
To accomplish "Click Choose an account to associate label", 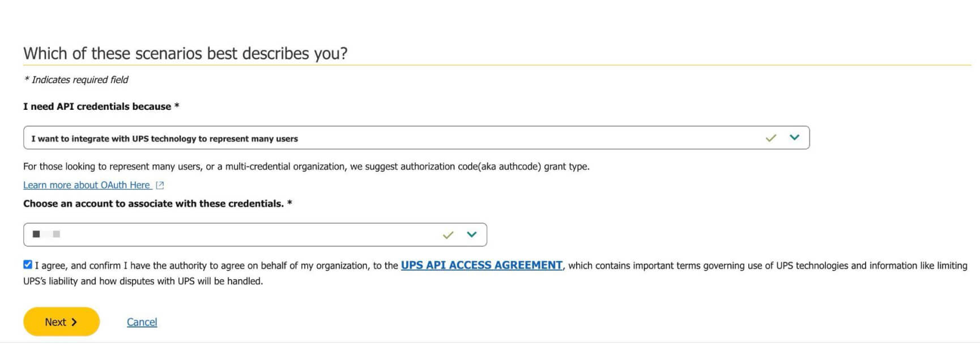I will (x=157, y=203).
